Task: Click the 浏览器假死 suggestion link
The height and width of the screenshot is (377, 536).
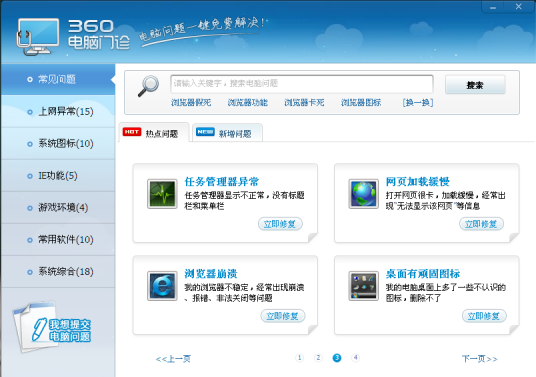Action: tap(191, 103)
